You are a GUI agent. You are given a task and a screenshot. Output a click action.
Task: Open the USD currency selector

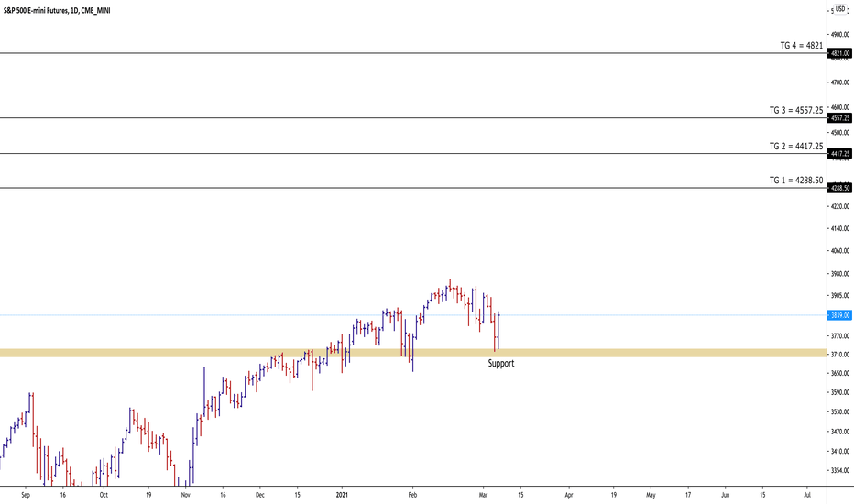point(841,9)
